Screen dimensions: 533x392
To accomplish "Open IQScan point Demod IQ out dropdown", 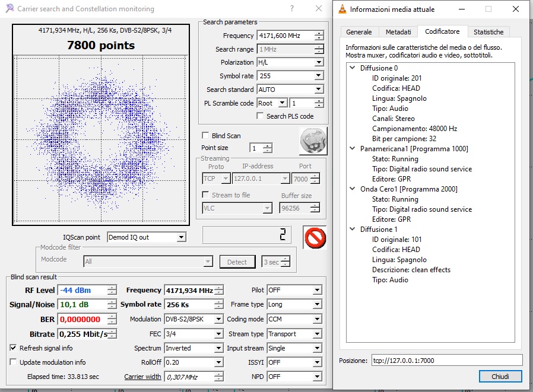I will [181, 237].
